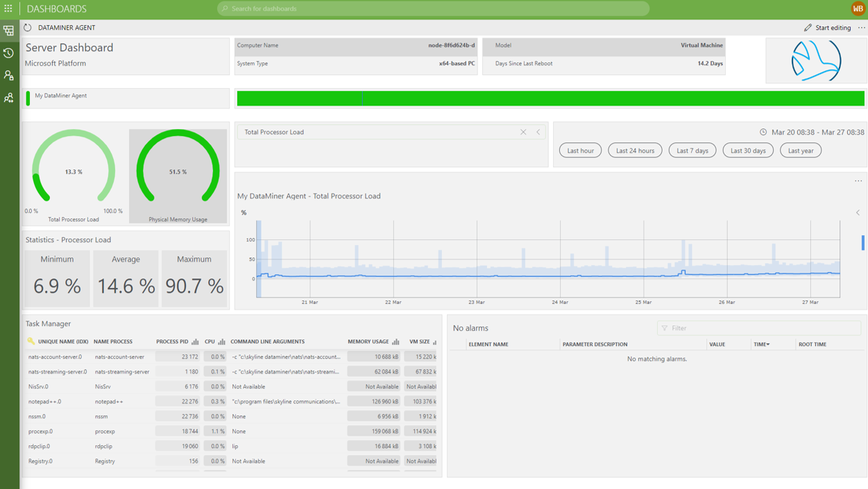Focus the Search for dashboards field

click(x=434, y=8)
